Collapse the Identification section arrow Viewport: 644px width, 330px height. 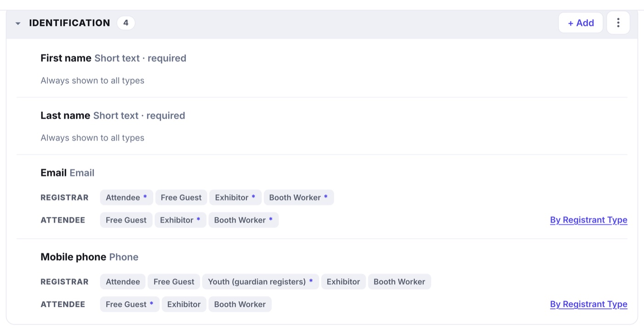click(x=18, y=23)
